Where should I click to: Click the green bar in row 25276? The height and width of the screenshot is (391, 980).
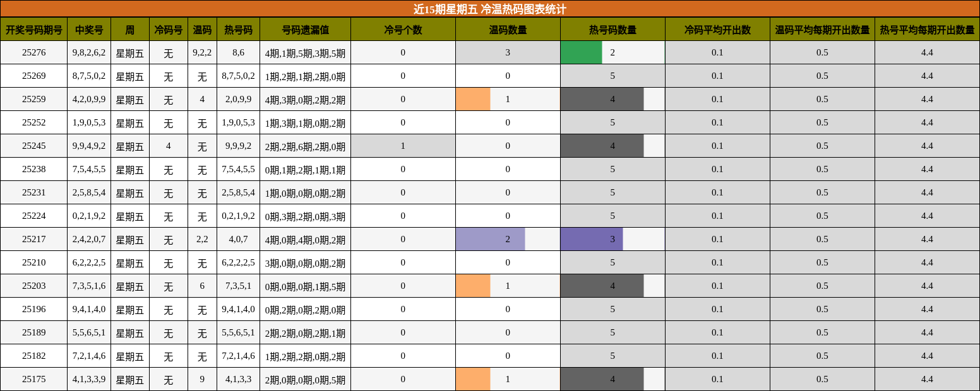click(x=581, y=52)
